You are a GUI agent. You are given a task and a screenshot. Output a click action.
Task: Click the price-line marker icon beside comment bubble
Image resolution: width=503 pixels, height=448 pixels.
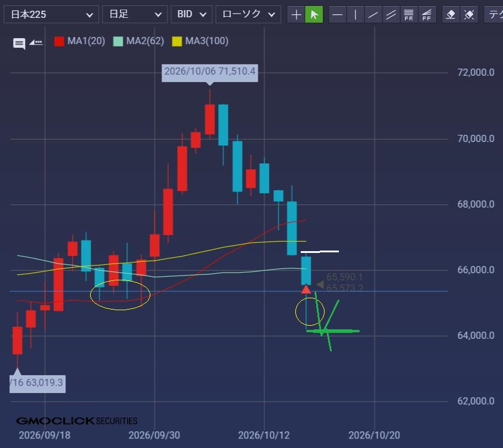(x=36, y=42)
